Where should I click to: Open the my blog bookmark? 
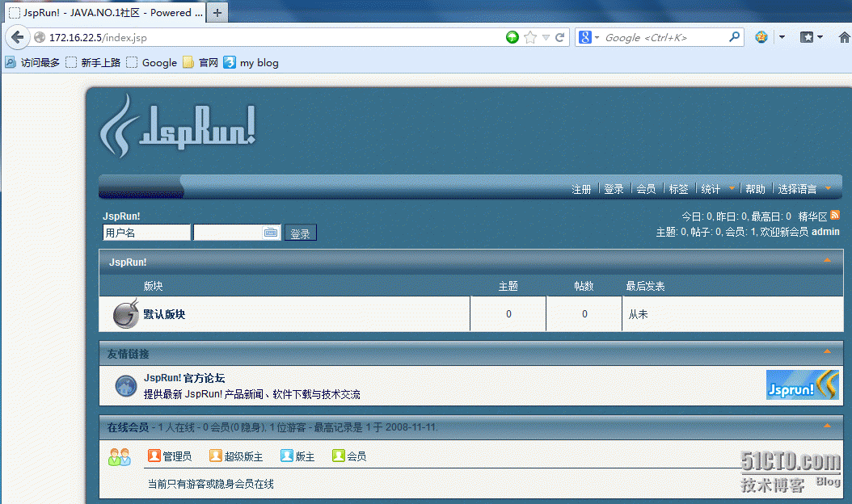pos(251,62)
